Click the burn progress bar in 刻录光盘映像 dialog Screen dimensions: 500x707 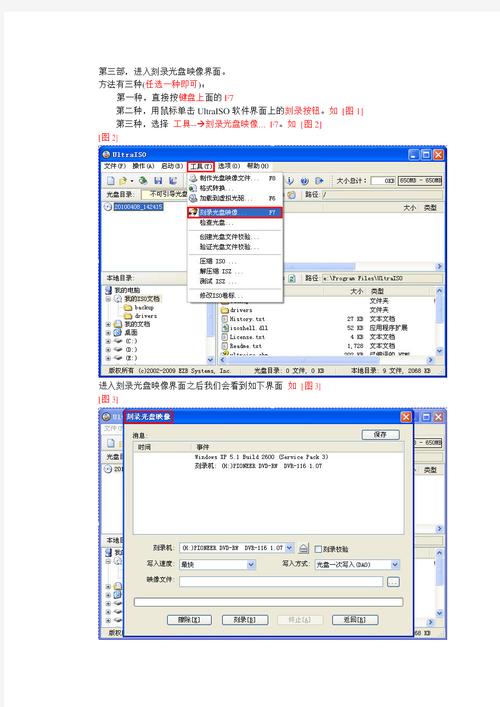(268, 602)
